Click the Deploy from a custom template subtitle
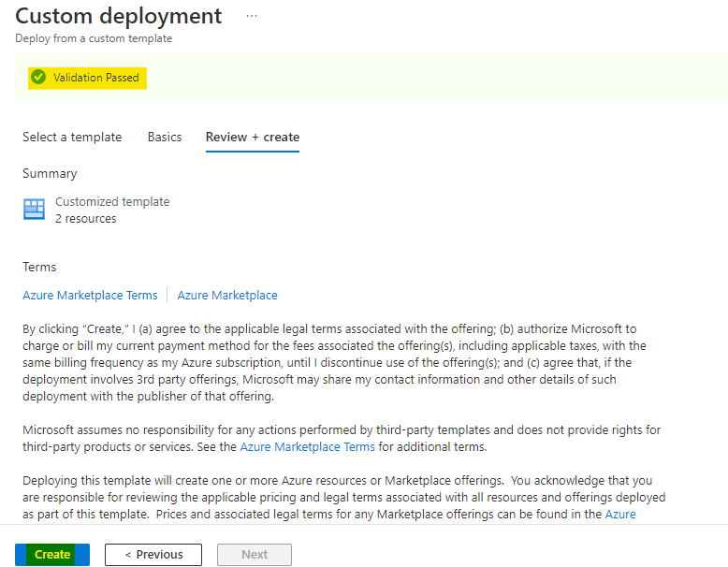 94,38
